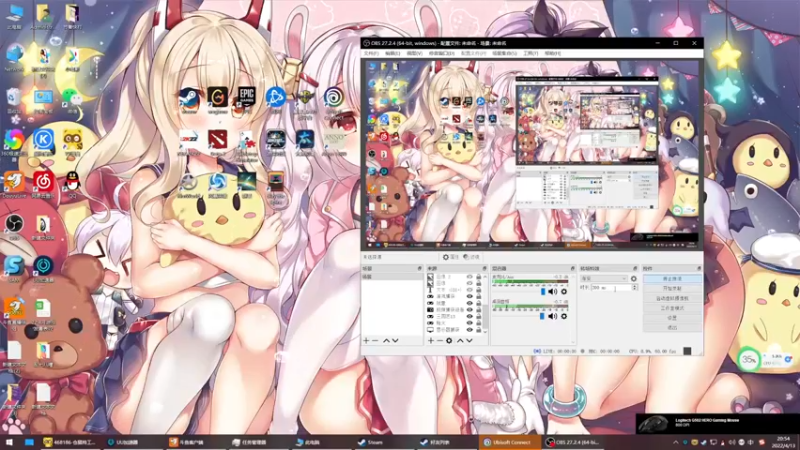Open the NetEase Cloud Music desktop shortcut
The width and height of the screenshot is (800, 450).
click(x=43, y=184)
